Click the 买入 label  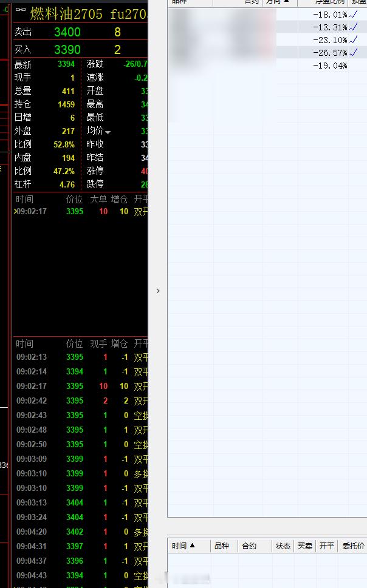pos(23,50)
